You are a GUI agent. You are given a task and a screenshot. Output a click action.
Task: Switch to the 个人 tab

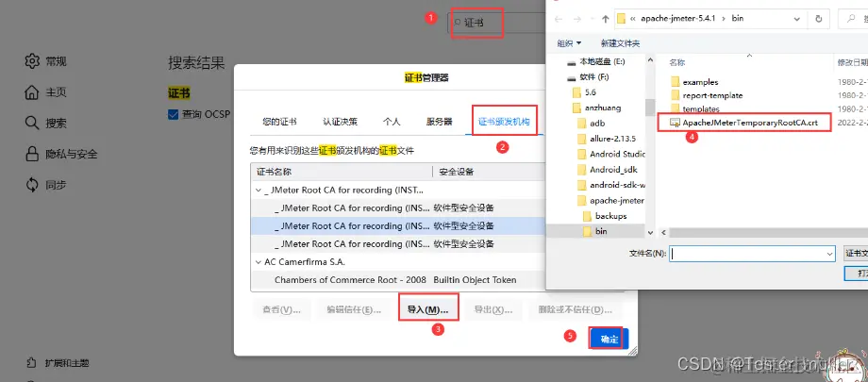[392, 122]
